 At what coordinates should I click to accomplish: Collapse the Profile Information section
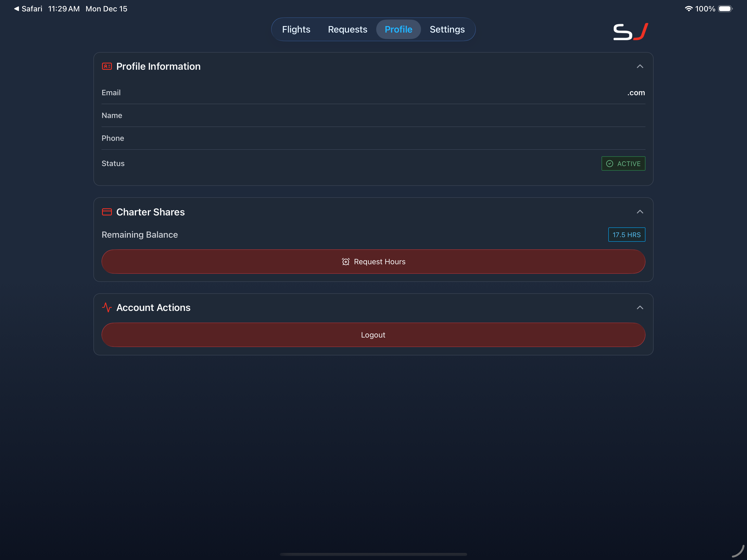[x=640, y=66]
